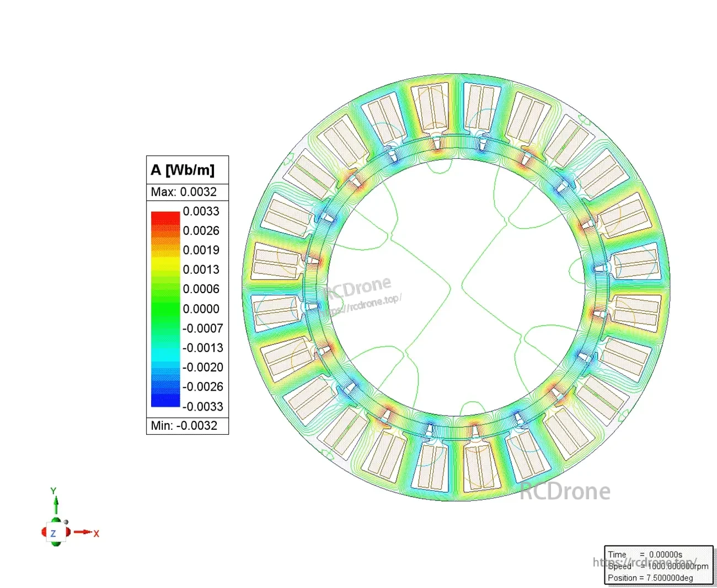Click the 'Position = 7.500000deg' readout
Viewport: 717px width, 588px height.
point(650,578)
